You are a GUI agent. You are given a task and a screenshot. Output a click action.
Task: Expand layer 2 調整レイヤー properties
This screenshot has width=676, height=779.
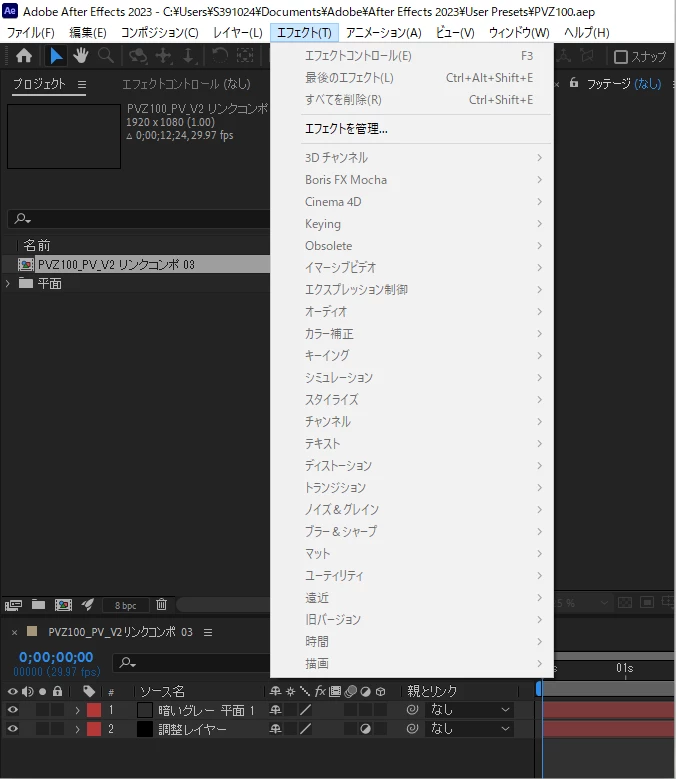point(77,729)
